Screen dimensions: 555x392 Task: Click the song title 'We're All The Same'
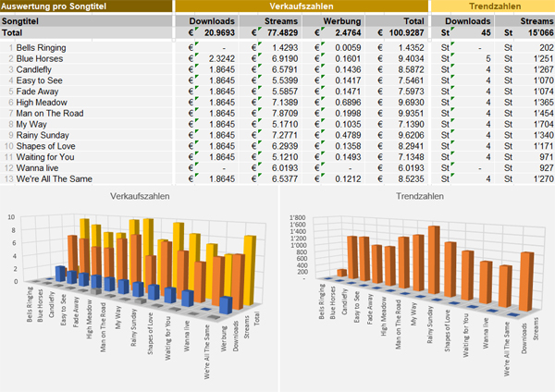(55, 178)
